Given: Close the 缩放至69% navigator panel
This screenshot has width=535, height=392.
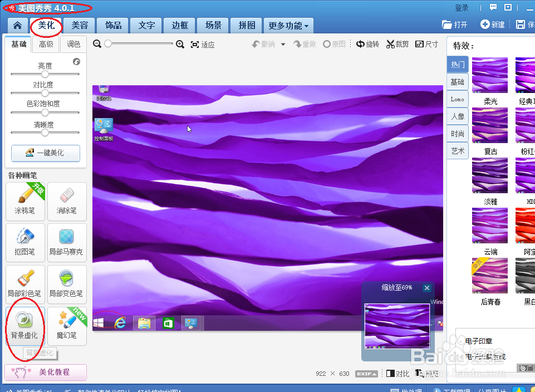Looking at the screenshot, I should click(427, 288).
